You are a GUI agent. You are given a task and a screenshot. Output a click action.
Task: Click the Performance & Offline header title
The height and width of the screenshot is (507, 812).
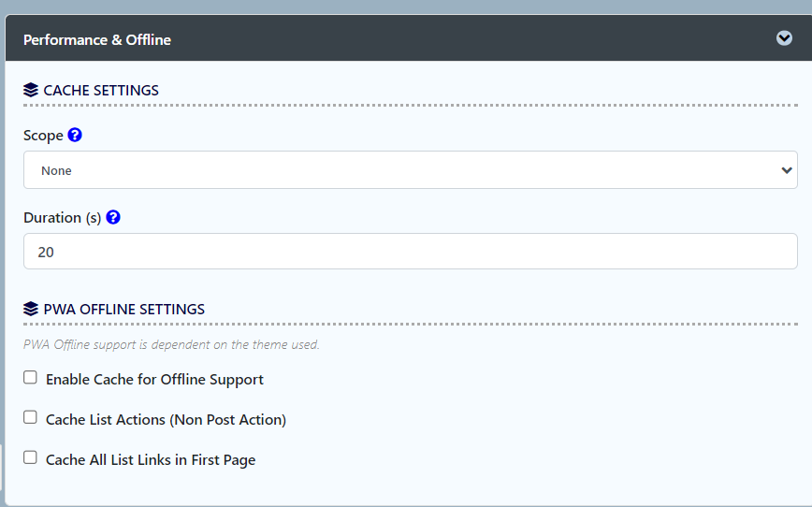pos(97,40)
